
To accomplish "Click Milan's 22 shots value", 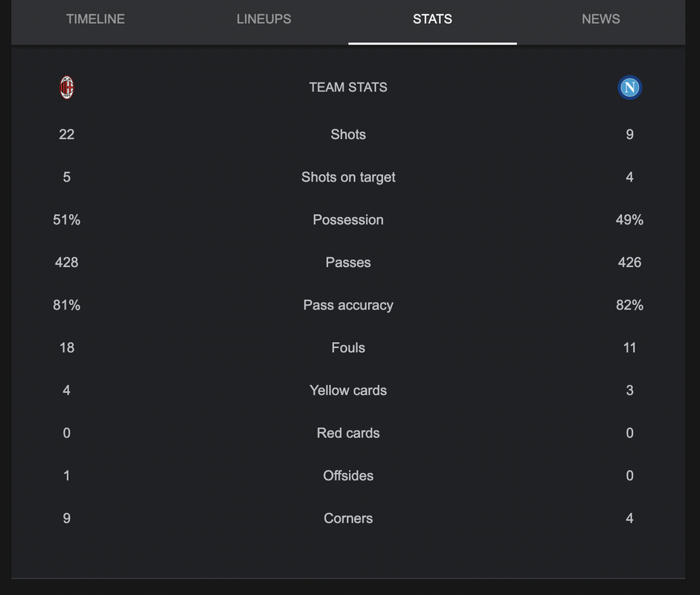I will [66, 135].
